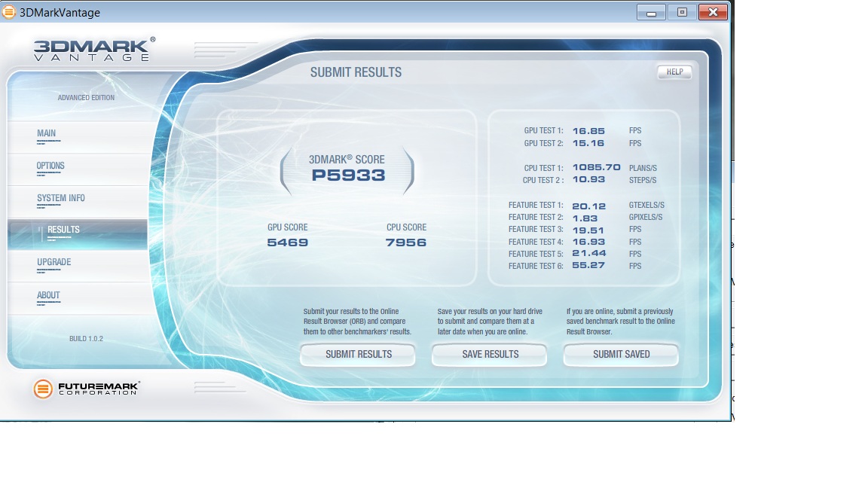Click the CPU Test 2 value 10.93

click(x=588, y=180)
